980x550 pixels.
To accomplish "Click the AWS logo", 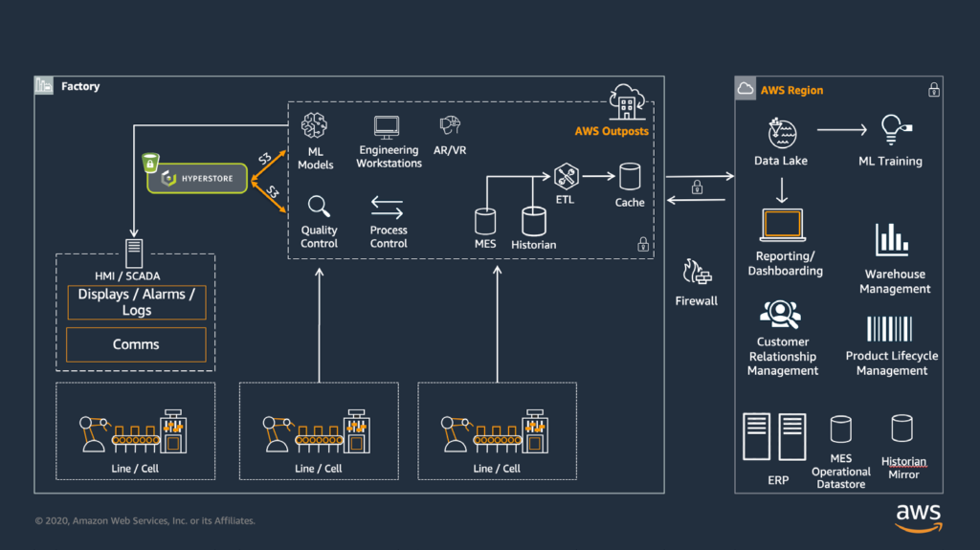I will tap(918, 517).
